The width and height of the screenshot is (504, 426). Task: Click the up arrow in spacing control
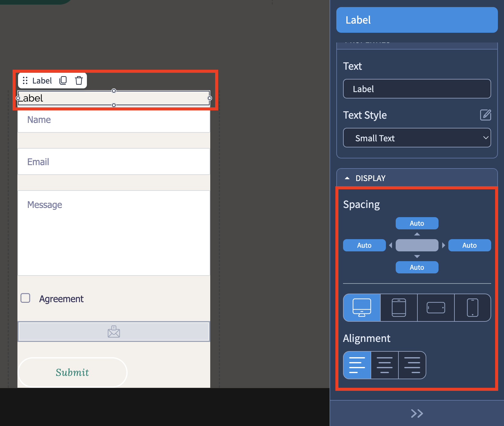pos(417,234)
